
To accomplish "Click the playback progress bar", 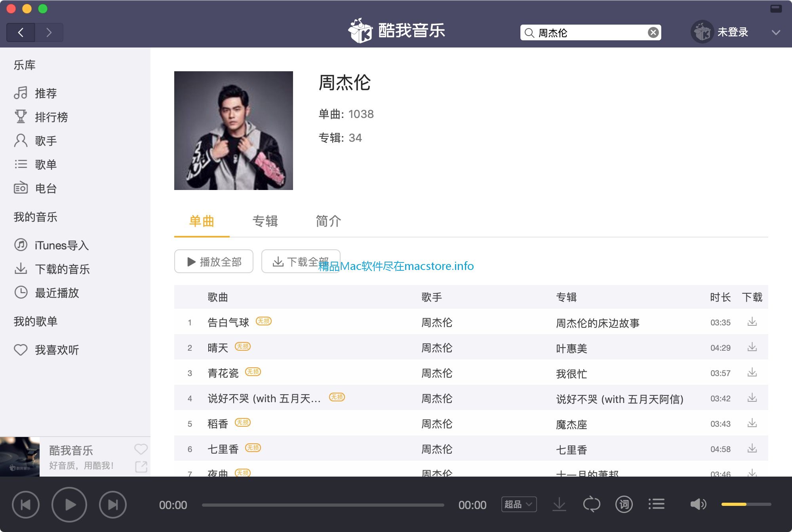I will 323,505.
